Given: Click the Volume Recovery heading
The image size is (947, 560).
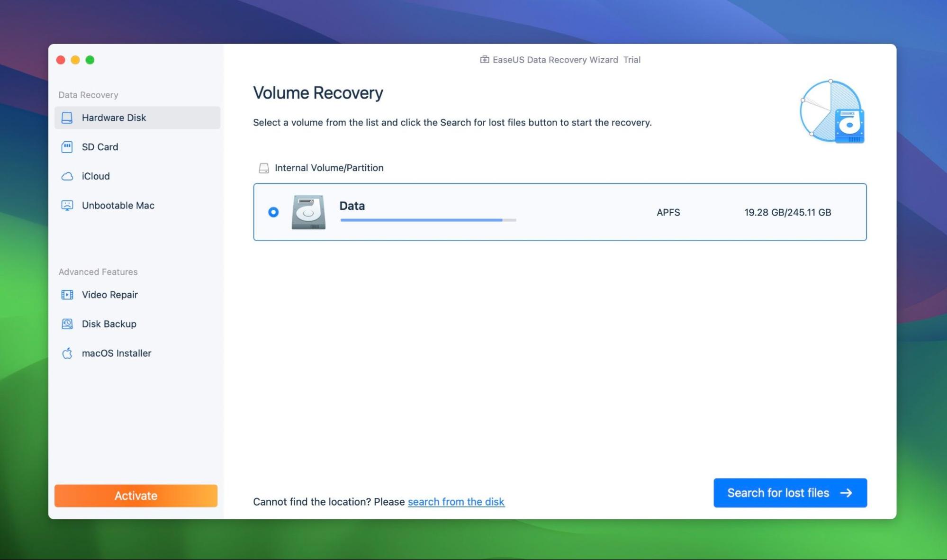Looking at the screenshot, I should 318,93.
